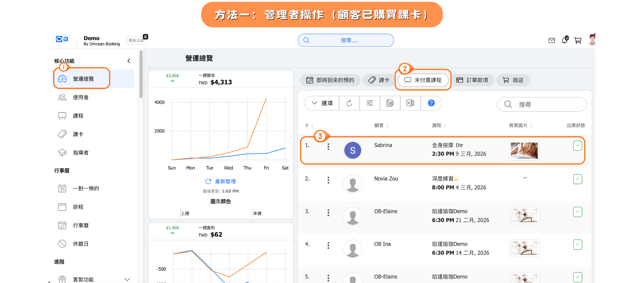Open the shopping cart icon in header
The height and width of the screenshot is (283, 644).
(578, 41)
